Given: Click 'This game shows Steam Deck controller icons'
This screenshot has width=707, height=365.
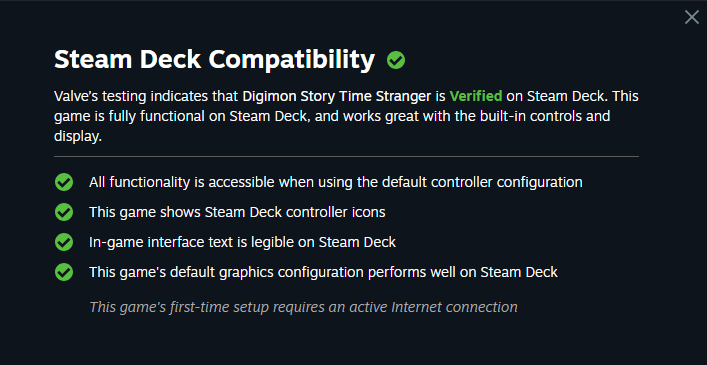Looking at the screenshot, I should (x=237, y=212).
